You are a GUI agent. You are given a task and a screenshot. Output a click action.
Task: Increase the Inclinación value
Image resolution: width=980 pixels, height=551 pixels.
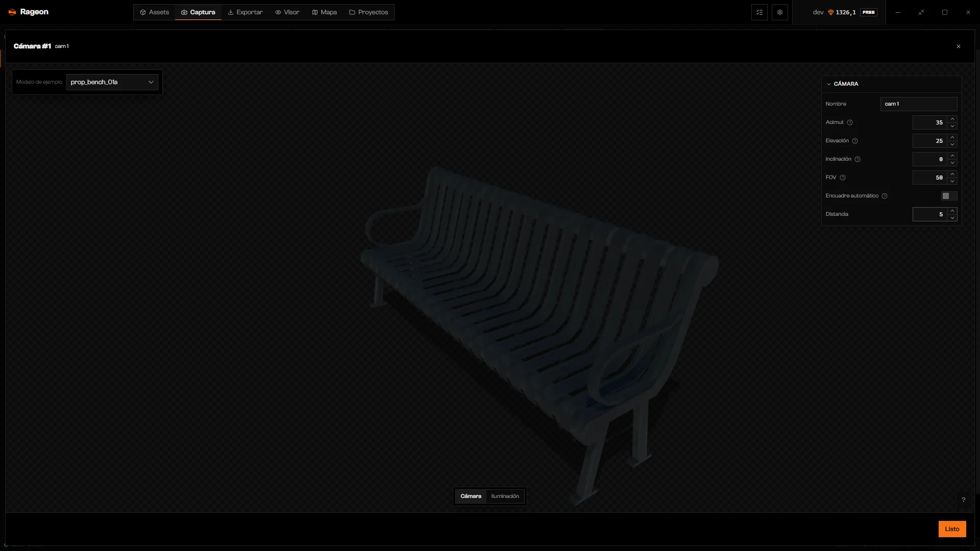pos(952,156)
